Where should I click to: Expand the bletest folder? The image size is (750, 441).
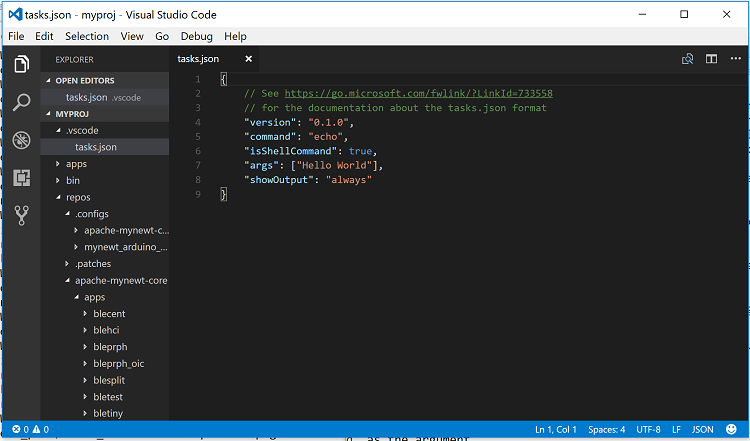coord(85,397)
